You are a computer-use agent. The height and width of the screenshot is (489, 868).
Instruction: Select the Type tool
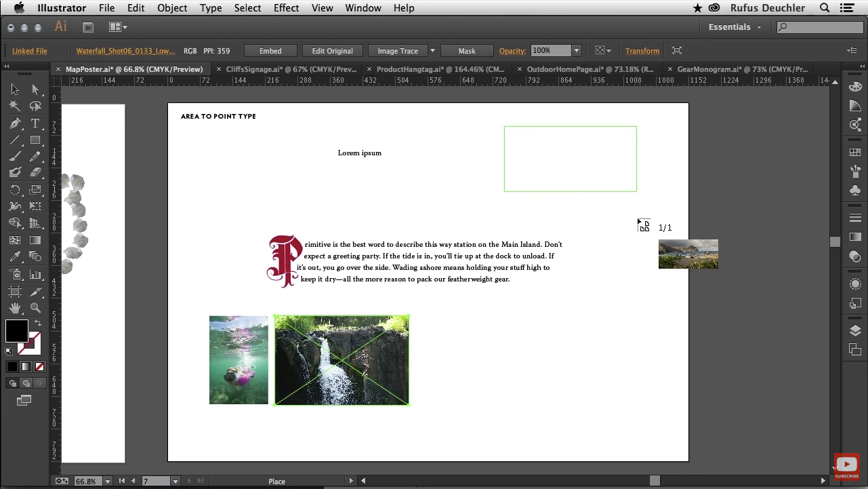35,123
